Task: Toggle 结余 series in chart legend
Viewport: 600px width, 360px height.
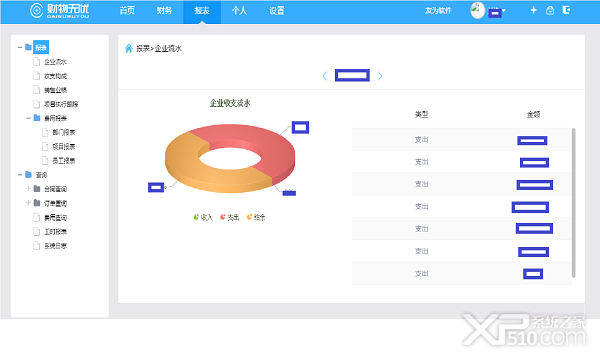Action: 256,217
